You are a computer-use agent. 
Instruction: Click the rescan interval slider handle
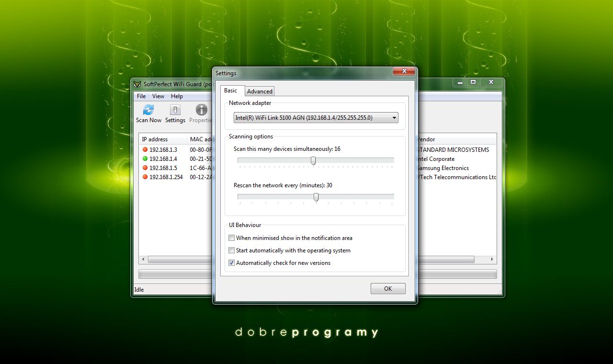pos(316,197)
